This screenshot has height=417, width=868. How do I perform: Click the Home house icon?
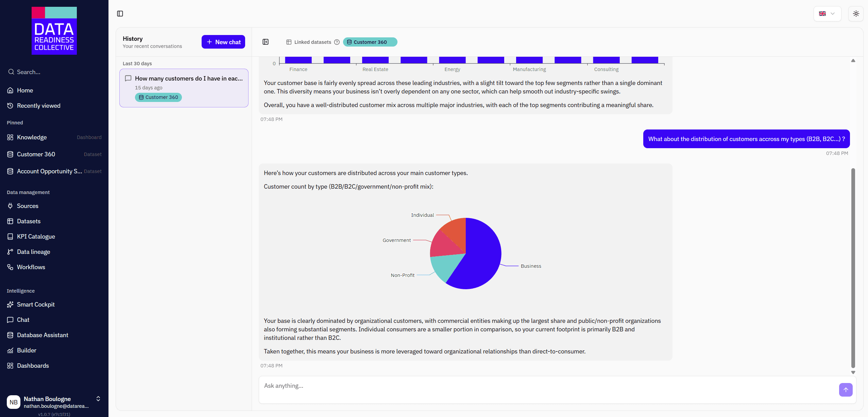tap(10, 90)
